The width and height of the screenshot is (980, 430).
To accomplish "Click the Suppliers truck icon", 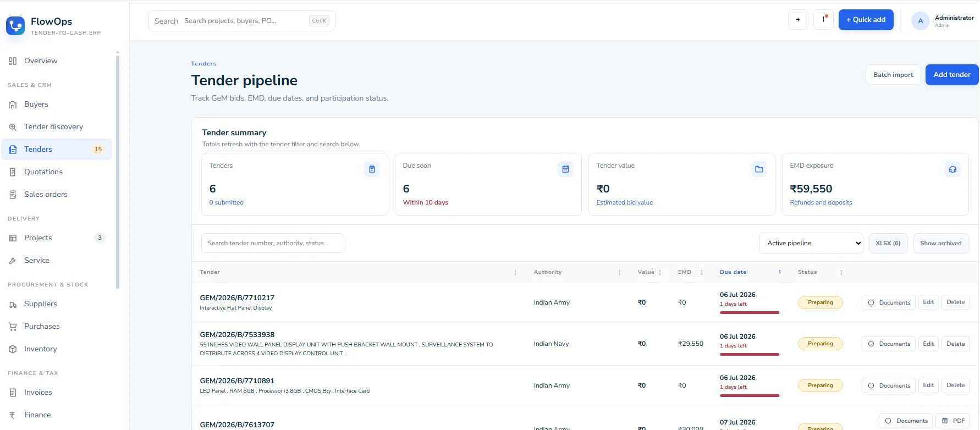I will tap(13, 304).
